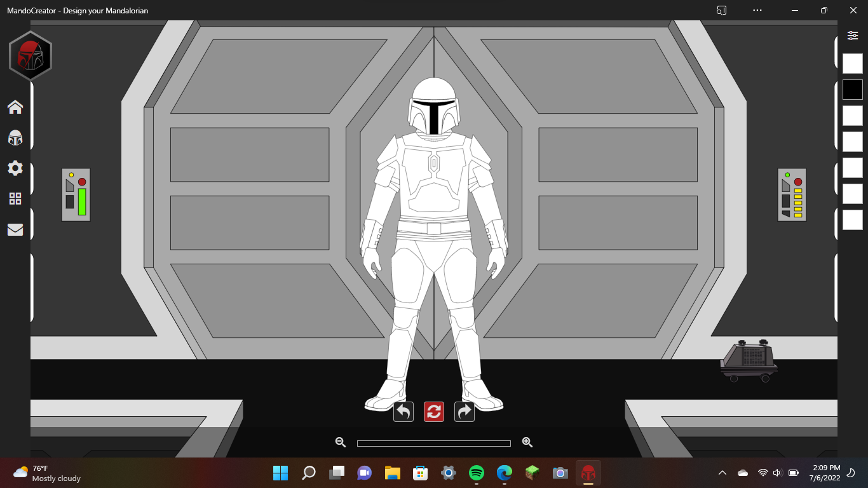This screenshot has height=488, width=868.
Task: Select the topmost white color swatch
Action: click(853, 64)
